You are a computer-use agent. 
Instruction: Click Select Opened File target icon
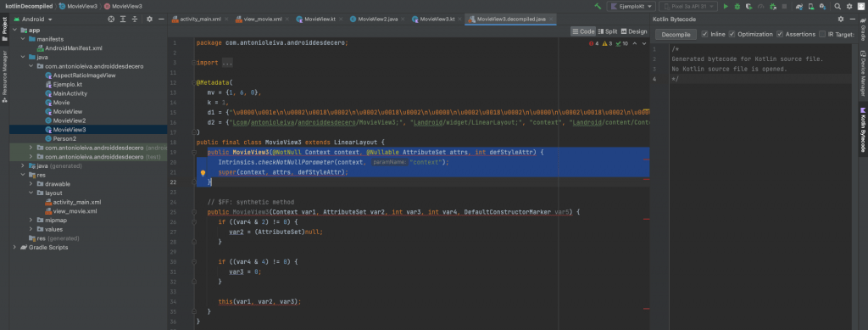pos(111,19)
